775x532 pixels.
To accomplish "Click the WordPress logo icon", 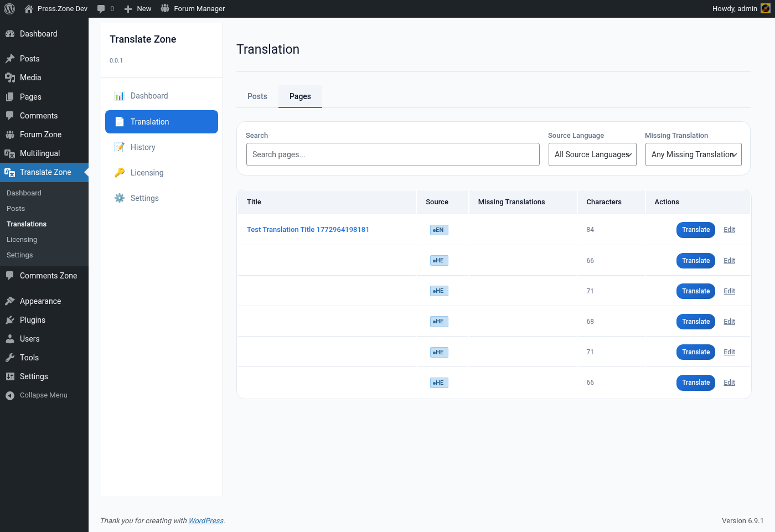I will pos(9,9).
